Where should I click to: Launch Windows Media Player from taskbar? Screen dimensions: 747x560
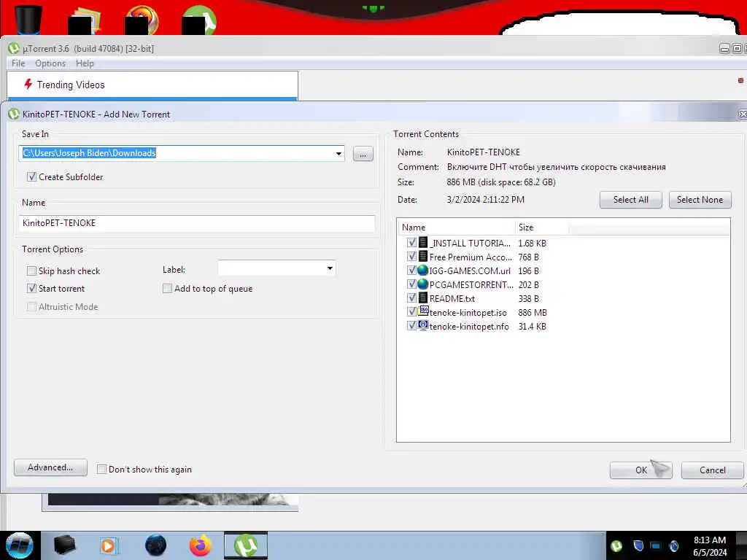(x=109, y=546)
